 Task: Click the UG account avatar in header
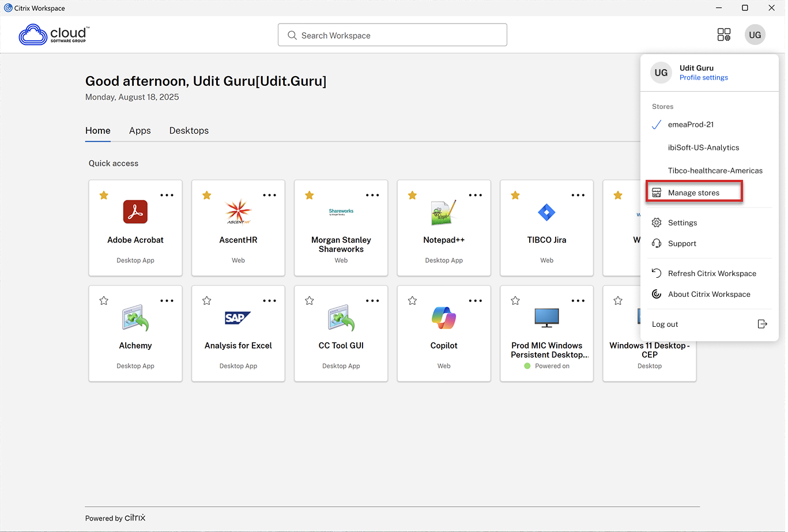click(x=755, y=35)
